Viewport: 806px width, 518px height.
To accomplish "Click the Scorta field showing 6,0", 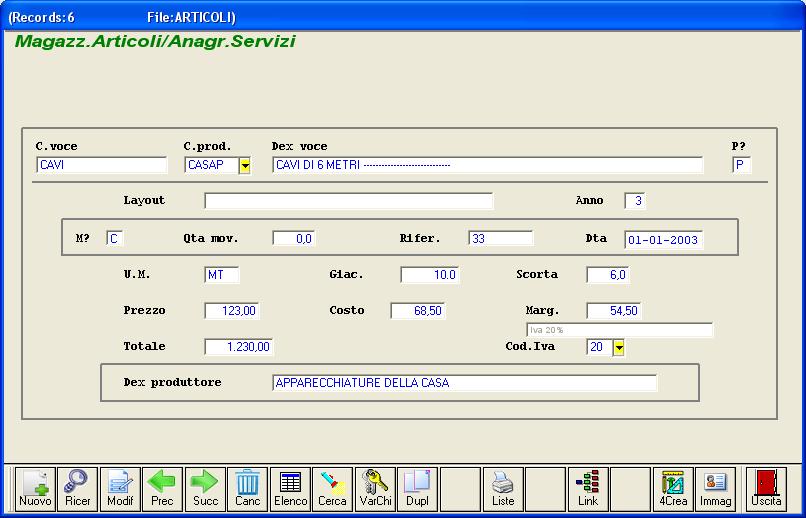I will click(608, 275).
